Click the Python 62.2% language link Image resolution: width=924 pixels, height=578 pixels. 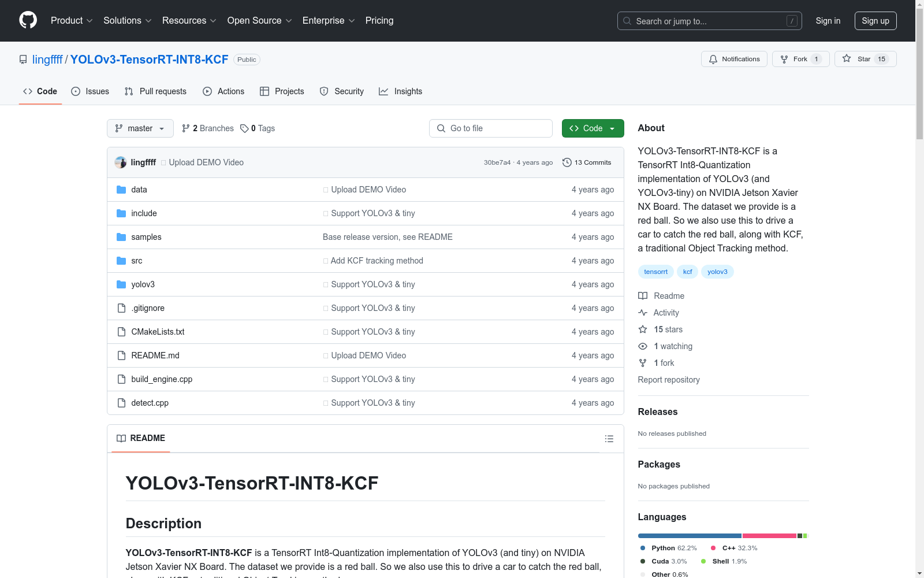tap(668, 548)
